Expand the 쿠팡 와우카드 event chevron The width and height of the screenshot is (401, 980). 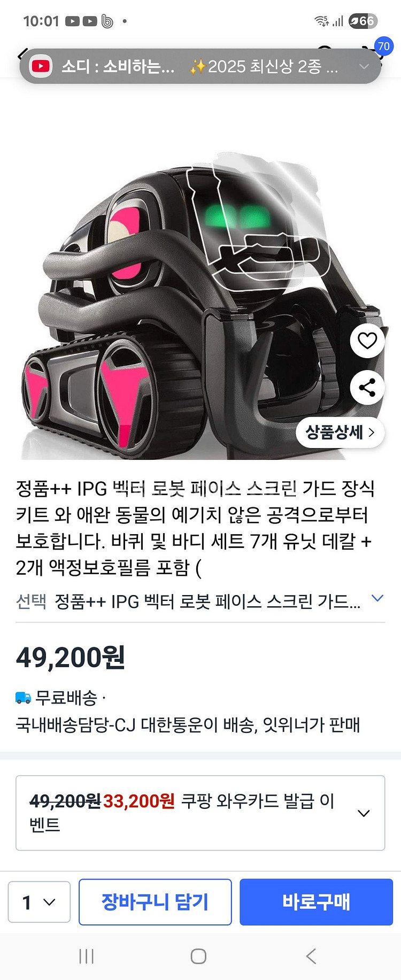pos(364,813)
